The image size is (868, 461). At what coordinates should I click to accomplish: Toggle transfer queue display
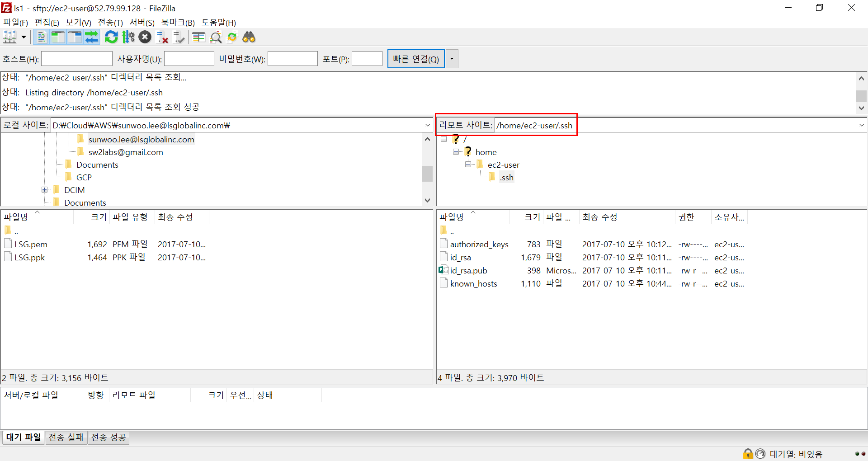(x=91, y=37)
